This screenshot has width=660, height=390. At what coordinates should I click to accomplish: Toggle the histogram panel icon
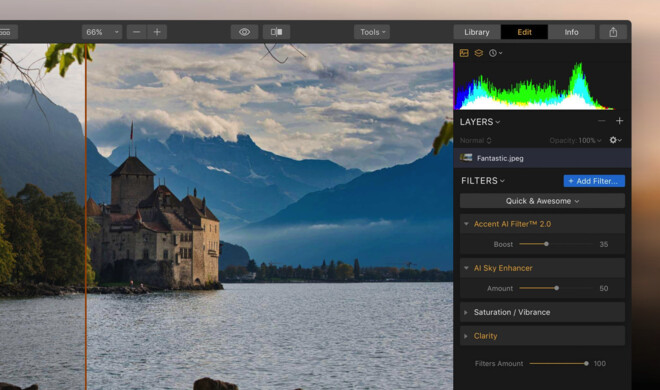pos(464,53)
